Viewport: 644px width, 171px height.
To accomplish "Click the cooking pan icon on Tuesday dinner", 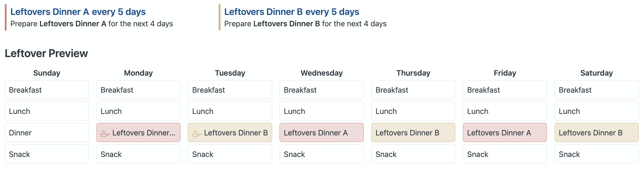I will tap(197, 133).
